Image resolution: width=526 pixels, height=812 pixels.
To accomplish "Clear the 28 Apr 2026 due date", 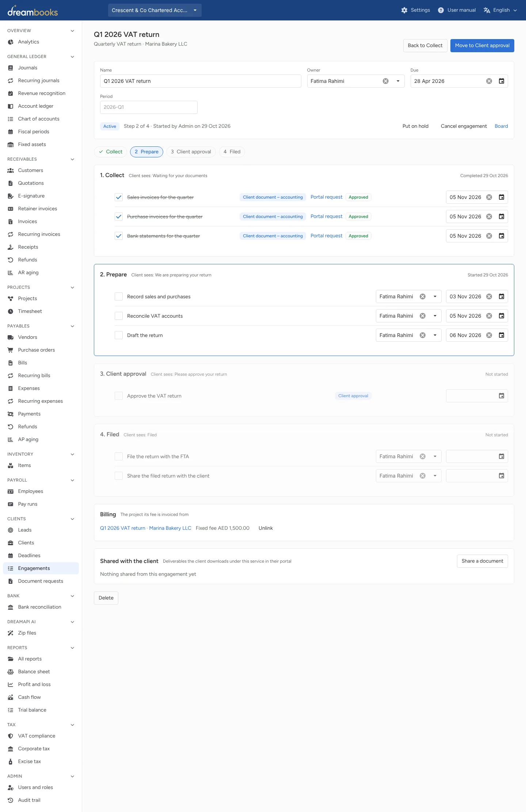I will [x=489, y=81].
